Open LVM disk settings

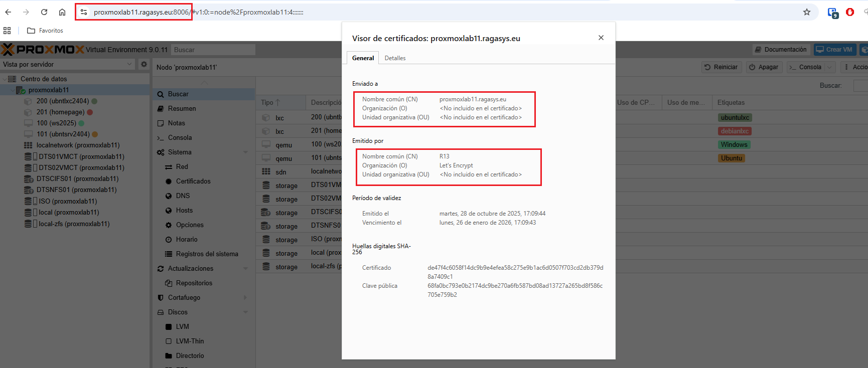click(x=204, y=326)
